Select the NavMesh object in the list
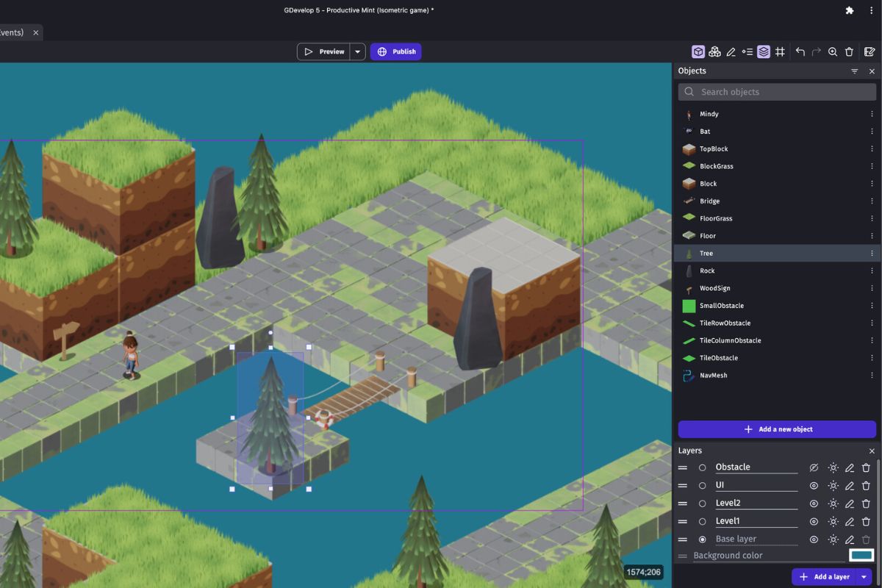Image resolution: width=882 pixels, height=588 pixels. click(713, 376)
